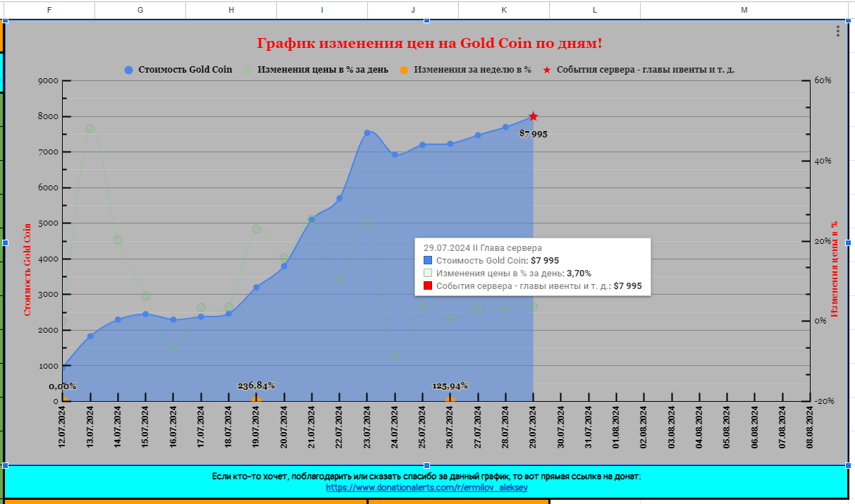Open the chart's three-dot options menu
This screenshot has width=855, height=504.
(x=837, y=31)
